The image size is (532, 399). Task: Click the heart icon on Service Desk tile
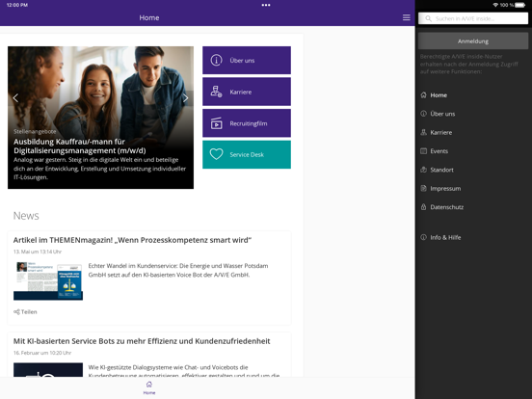(216, 154)
